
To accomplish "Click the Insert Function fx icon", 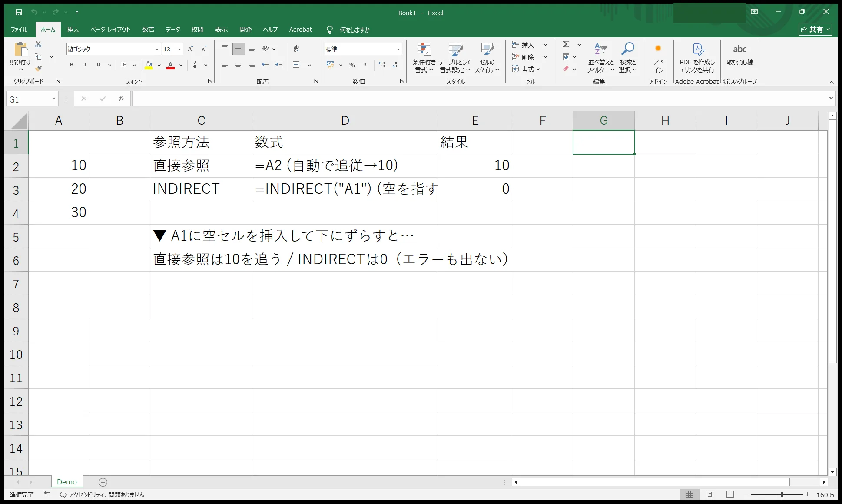I will point(121,99).
